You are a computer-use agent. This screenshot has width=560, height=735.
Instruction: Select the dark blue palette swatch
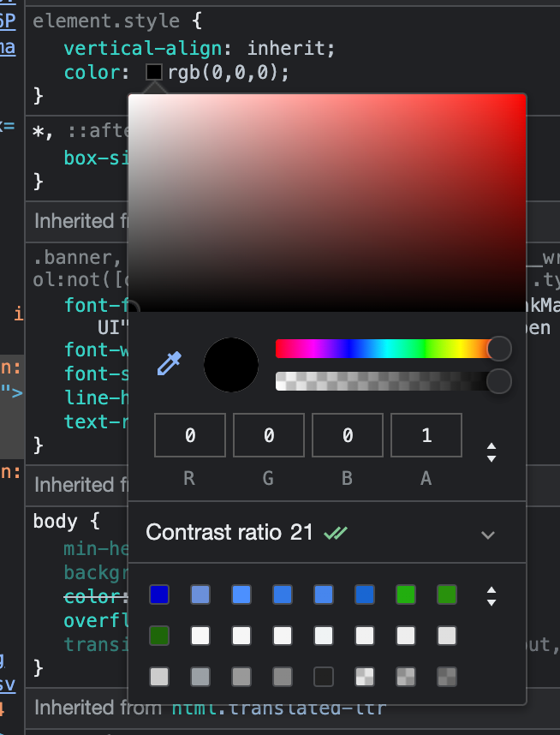(158, 594)
